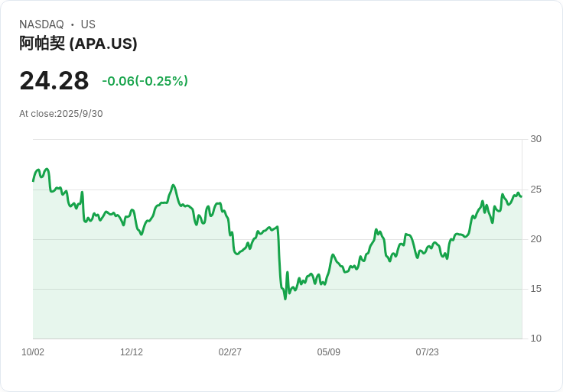Click the 30 y-axis label

tap(536, 139)
